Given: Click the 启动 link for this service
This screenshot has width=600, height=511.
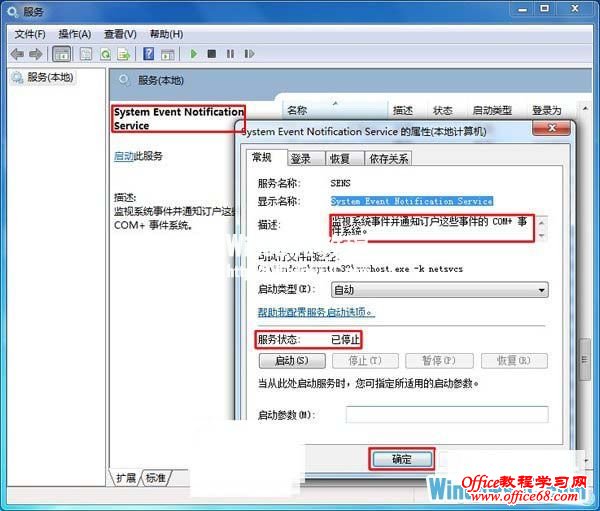Looking at the screenshot, I should (x=124, y=156).
